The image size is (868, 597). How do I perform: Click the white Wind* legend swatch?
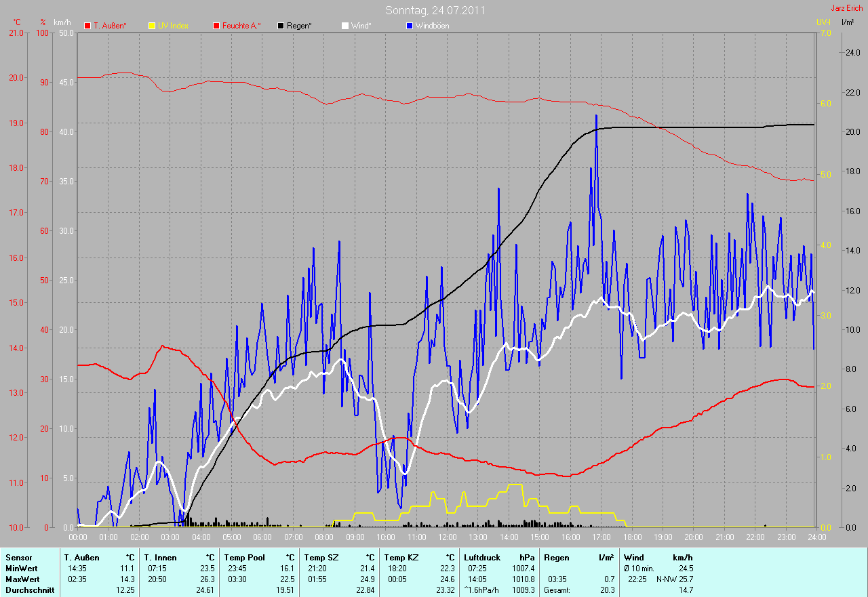coord(345,26)
